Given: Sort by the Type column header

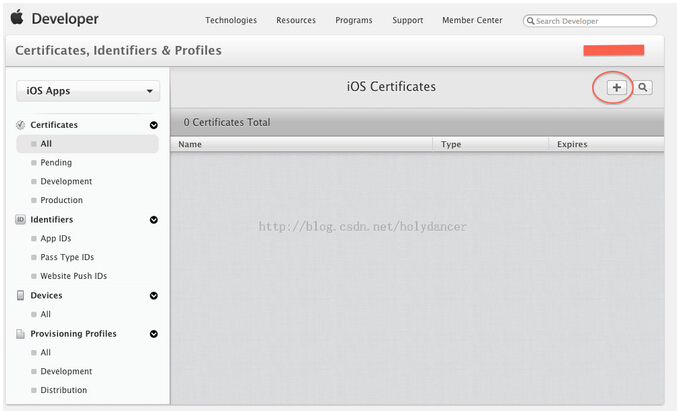Looking at the screenshot, I should (490, 144).
